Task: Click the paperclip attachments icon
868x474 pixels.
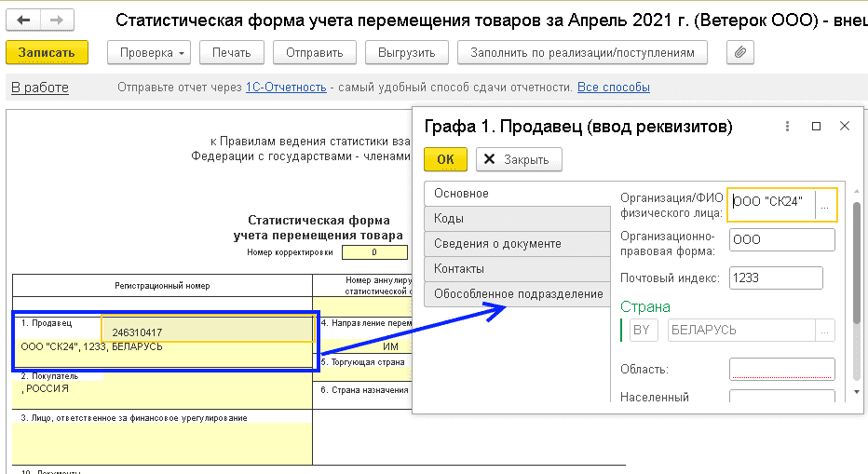Action: [740, 53]
